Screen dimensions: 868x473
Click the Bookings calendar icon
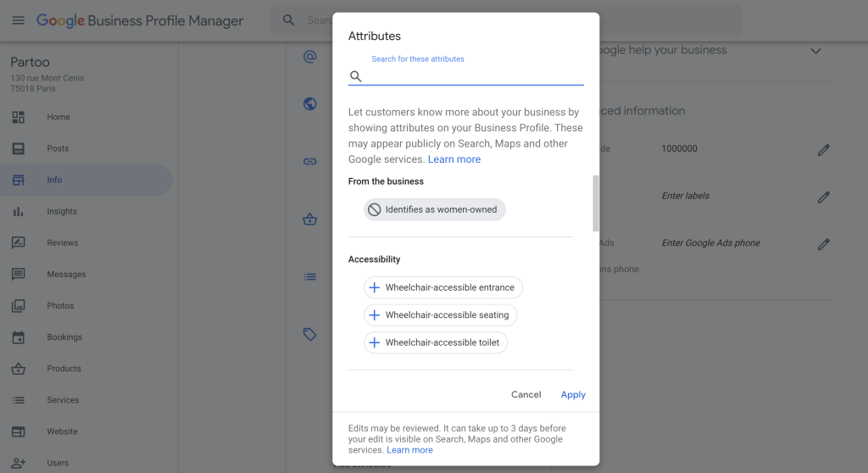[x=19, y=337]
